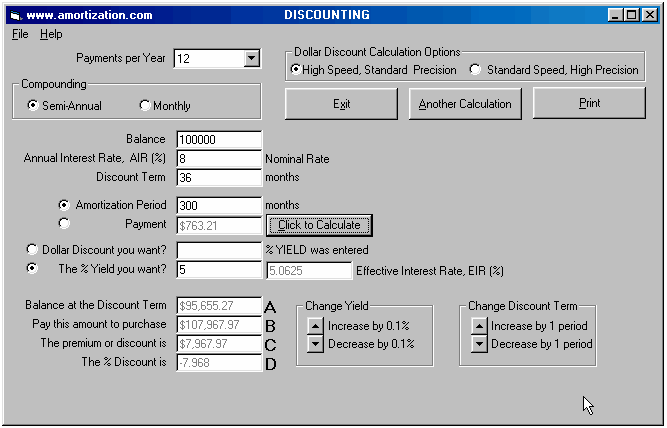Image resolution: width=667 pixels, height=428 pixels.
Task: Choose Standard Speed, High Precision option
Action: (475, 70)
